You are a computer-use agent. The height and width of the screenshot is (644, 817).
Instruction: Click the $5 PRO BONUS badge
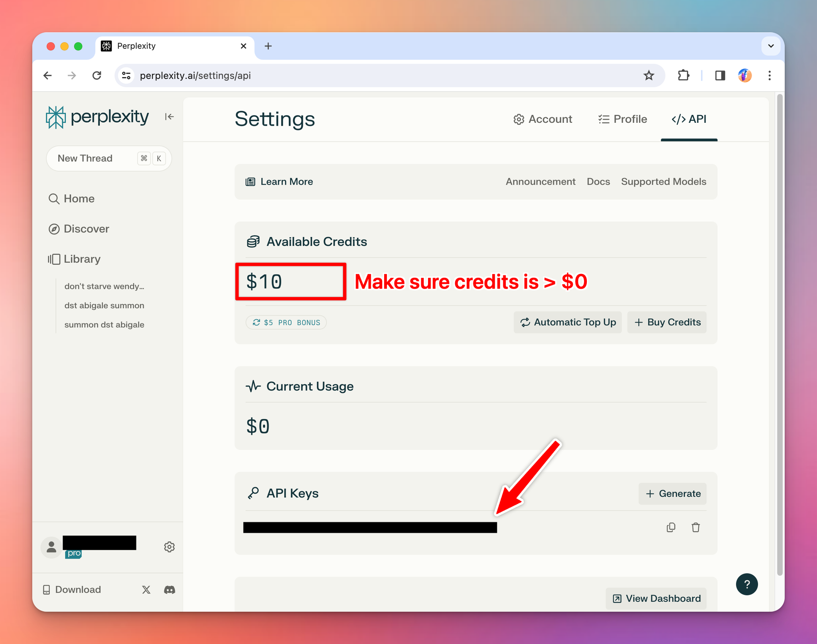286,322
